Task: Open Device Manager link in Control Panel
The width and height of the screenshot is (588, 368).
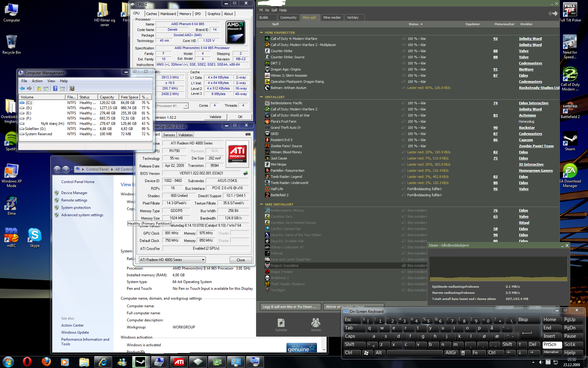Action: point(74,193)
